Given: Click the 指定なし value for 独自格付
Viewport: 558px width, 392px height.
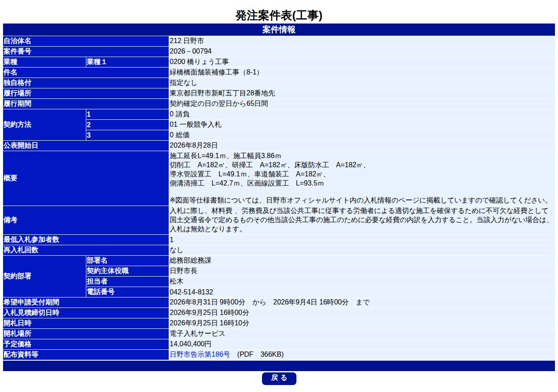Looking at the screenshot, I should tap(183, 83).
